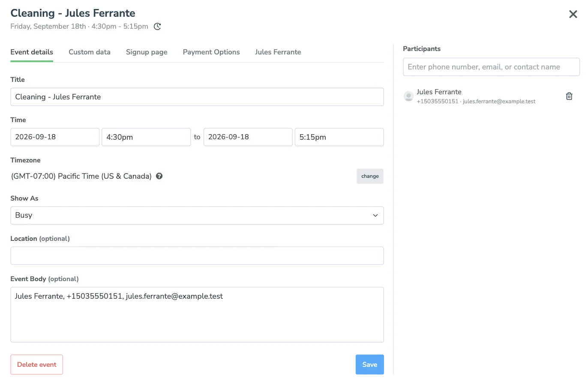The height and width of the screenshot is (381, 588).
Task: Click participant name Jules Ferrante
Action: pos(439,92)
